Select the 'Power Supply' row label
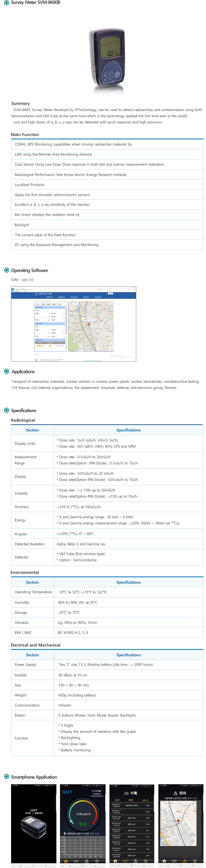 click(25, 665)
